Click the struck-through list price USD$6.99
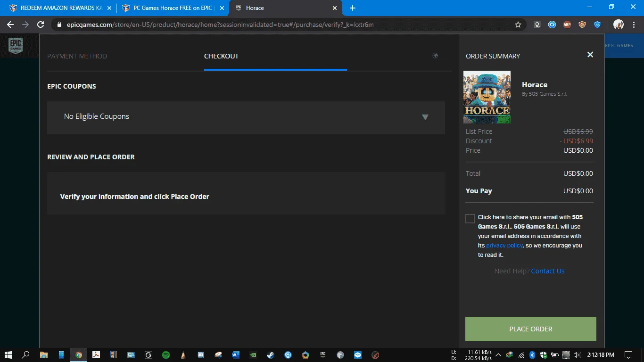 click(x=578, y=132)
